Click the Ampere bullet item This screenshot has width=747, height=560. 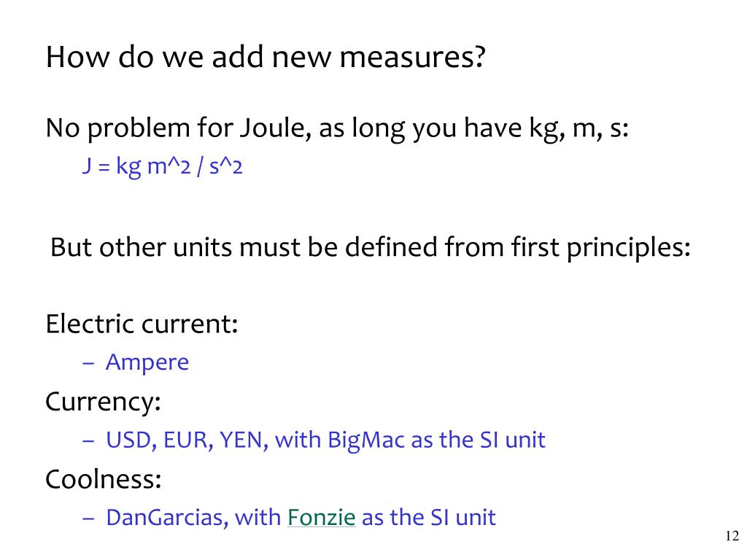point(147,362)
